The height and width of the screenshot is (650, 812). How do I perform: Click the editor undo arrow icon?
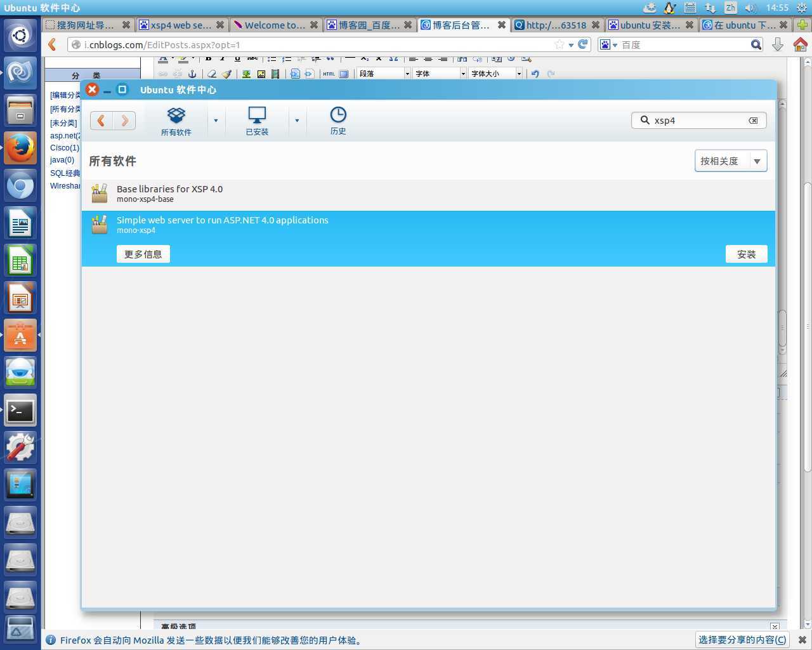click(x=535, y=74)
